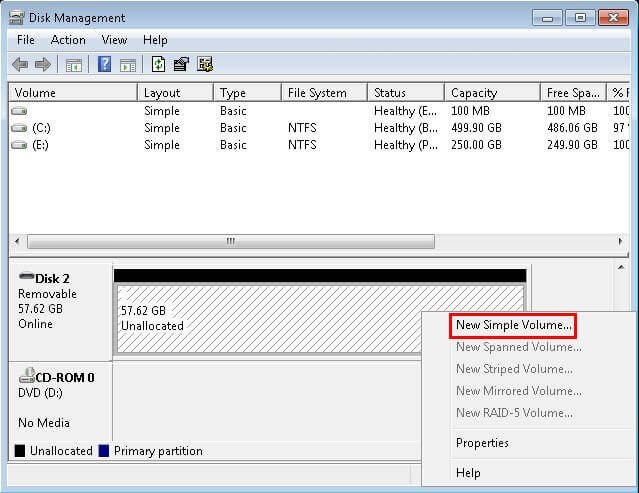Toggle the show/hide action pane icon
The width and height of the screenshot is (639, 493).
tap(128, 65)
